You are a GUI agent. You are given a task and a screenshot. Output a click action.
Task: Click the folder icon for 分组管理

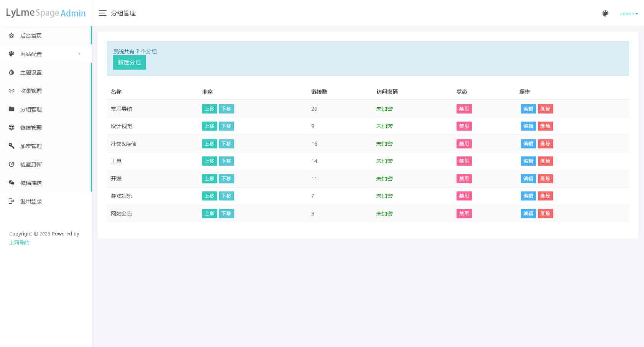[x=11, y=109]
